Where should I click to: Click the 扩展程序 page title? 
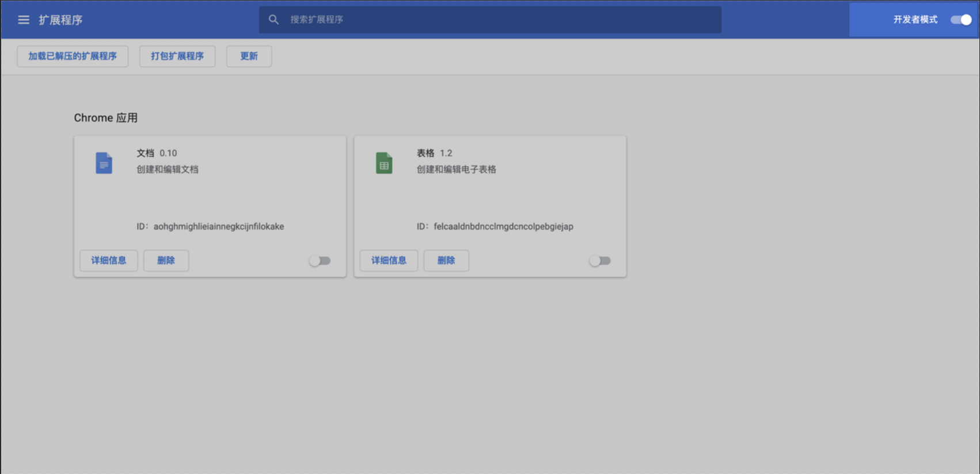click(x=60, y=20)
